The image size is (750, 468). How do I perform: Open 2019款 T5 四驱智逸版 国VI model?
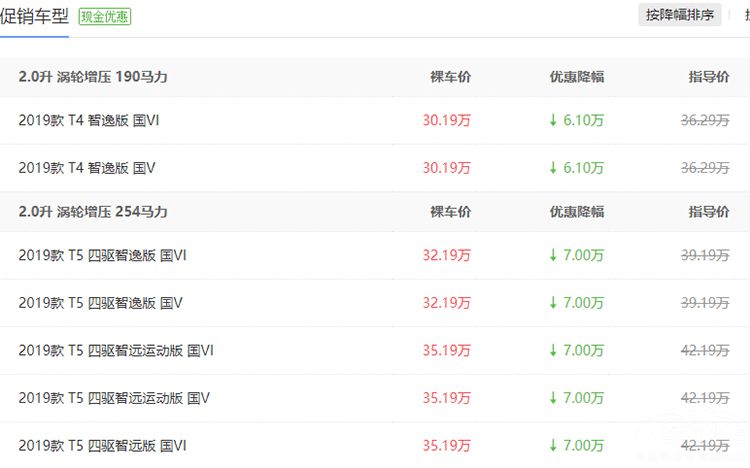(102, 255)
